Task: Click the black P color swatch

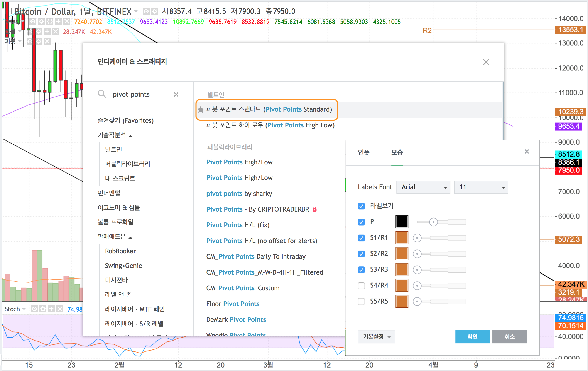Action: pyautogui.click(x=402, y=222)
